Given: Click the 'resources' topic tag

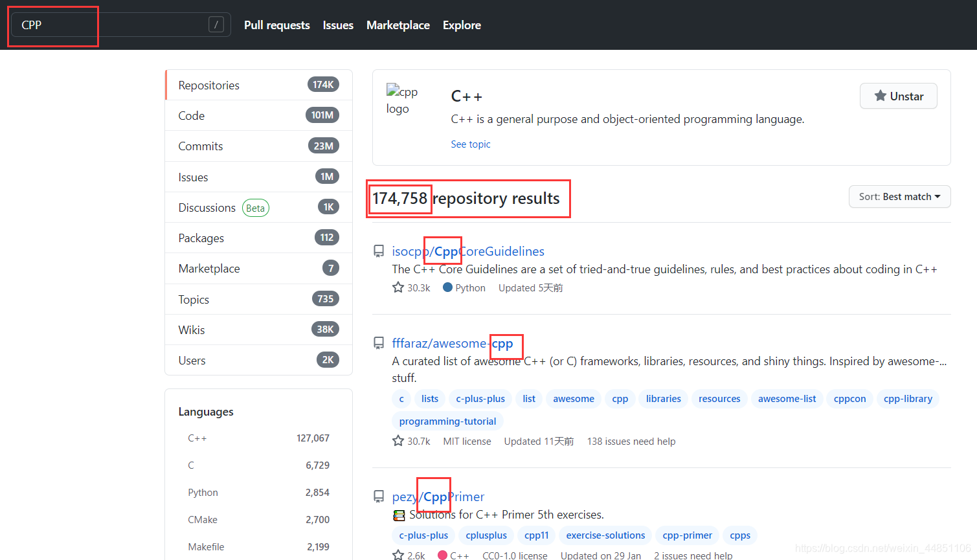Looking at the screenshot, I should coord(719,399).
